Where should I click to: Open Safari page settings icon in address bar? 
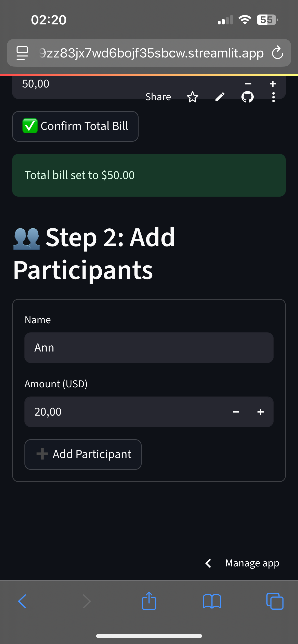click(22, 53)
